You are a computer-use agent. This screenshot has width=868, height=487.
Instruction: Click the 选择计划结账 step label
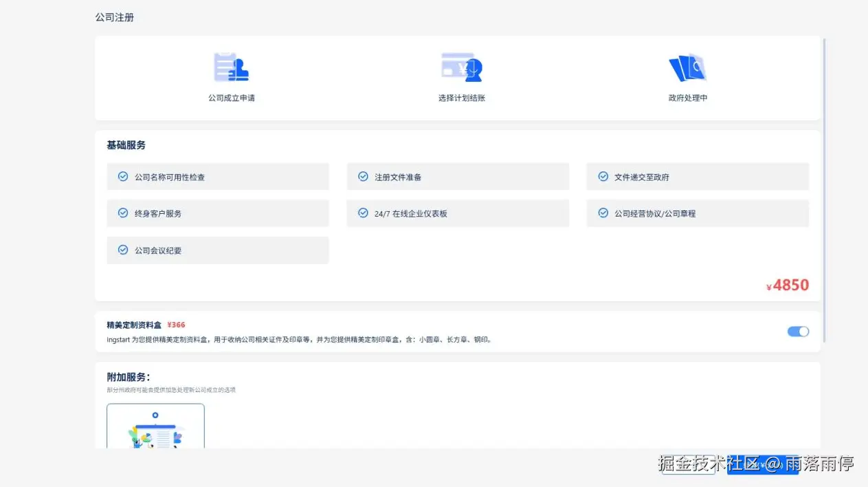(462, 98)
